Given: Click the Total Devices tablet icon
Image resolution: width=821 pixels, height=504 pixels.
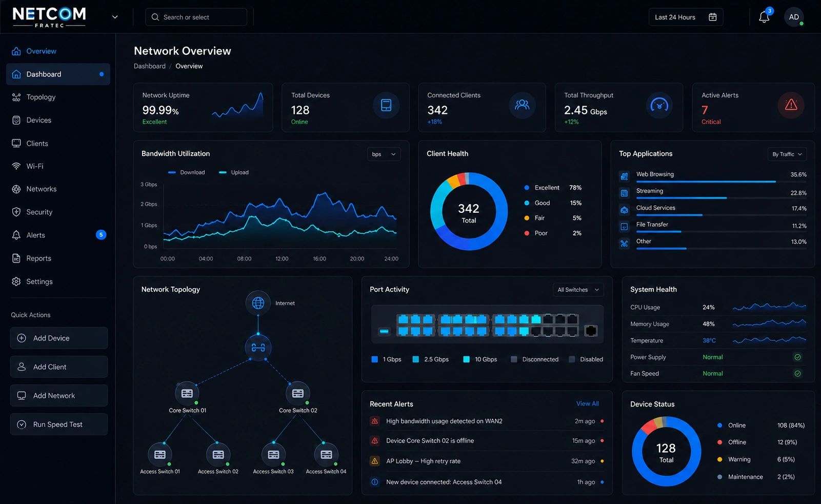Looking at the screenshot, I should point(386,105).
